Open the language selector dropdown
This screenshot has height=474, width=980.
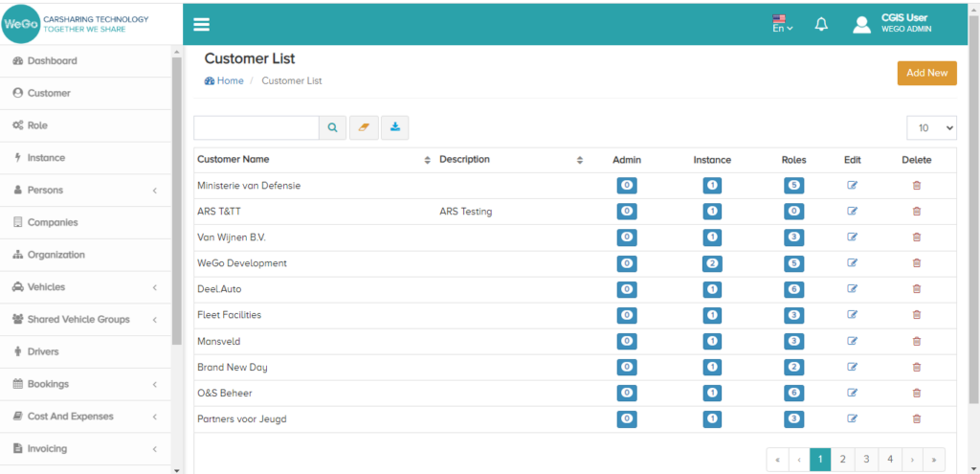point(782,24)
